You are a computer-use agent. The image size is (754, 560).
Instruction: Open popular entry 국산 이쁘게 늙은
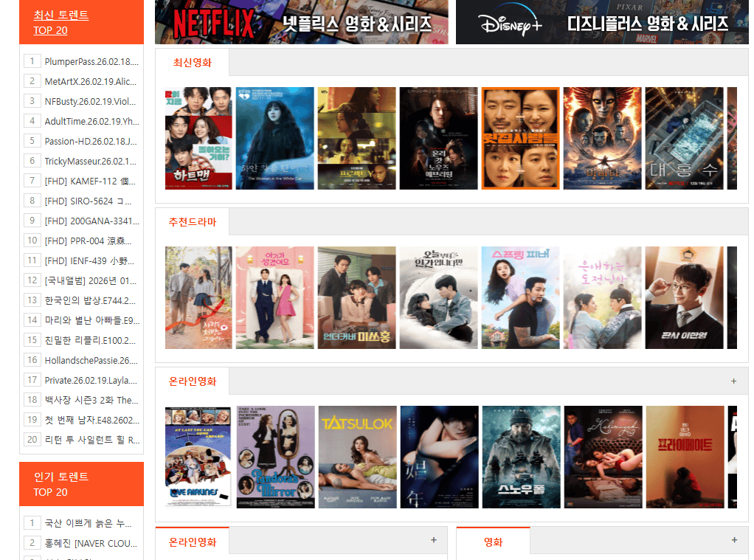(88, 523)
